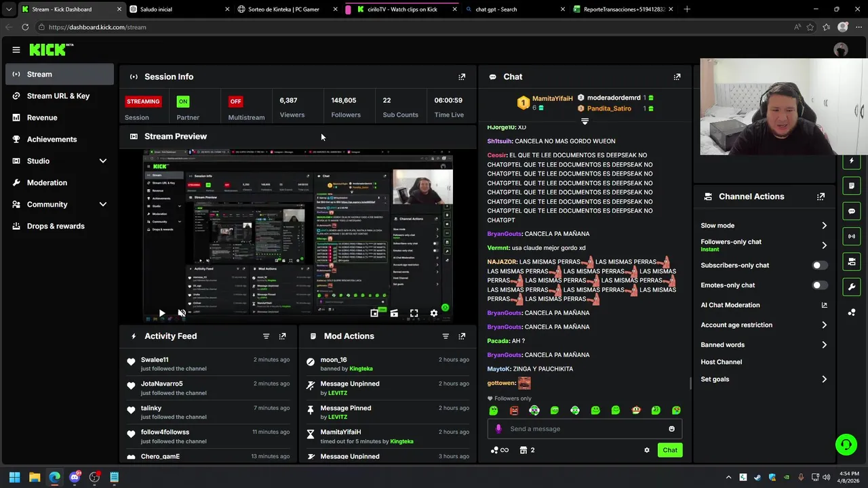This screenshot has height=488, width=868.
Task: Enter fullscreen on stream preview
Action: [414, 313]
